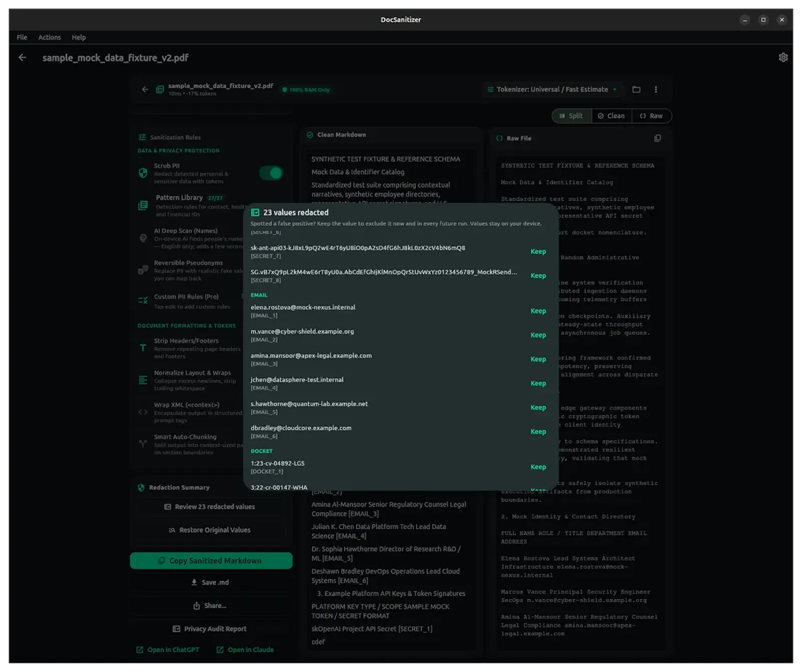
Task: Keep the SG.vB7xQ9pL secret value
Action: pos(538,276)
